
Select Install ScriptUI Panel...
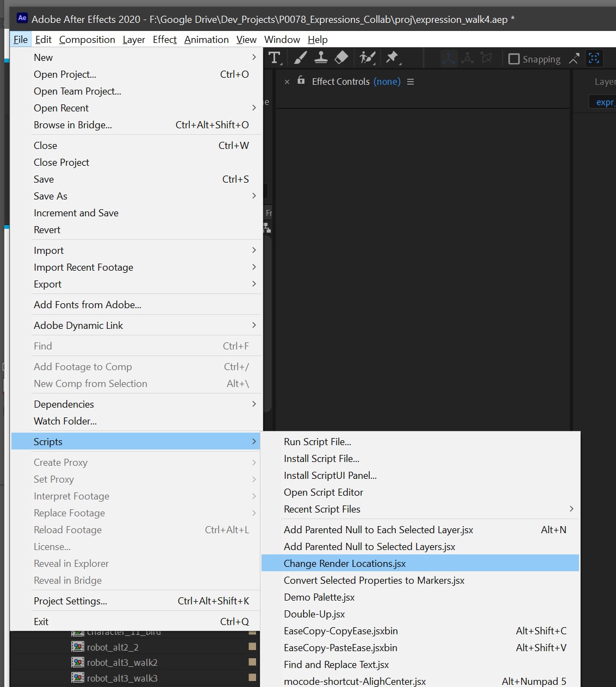tap(420, 476)
